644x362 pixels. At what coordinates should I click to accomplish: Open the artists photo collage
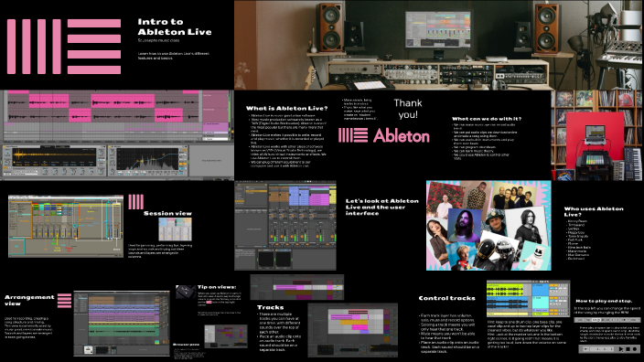point(488,225)
